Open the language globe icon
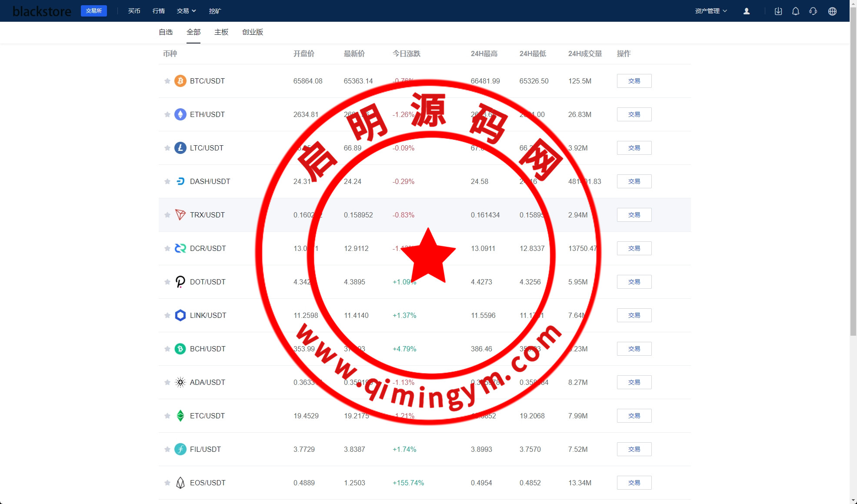This screenshot has height=504, width=857. point(832,11)
